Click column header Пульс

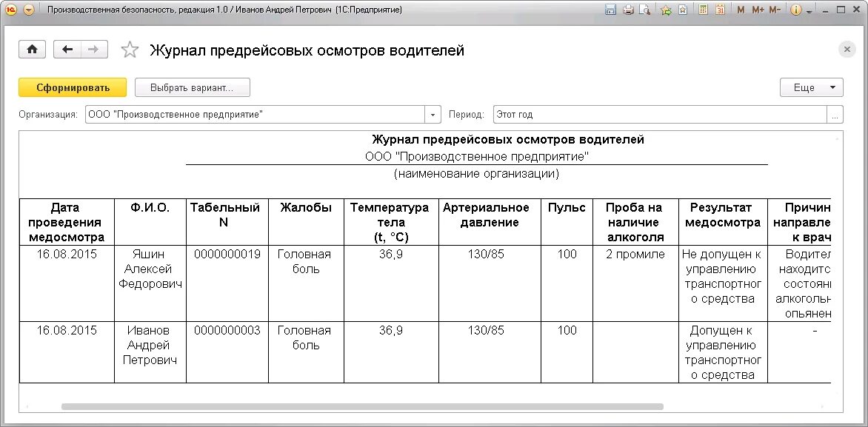point(567,222)
